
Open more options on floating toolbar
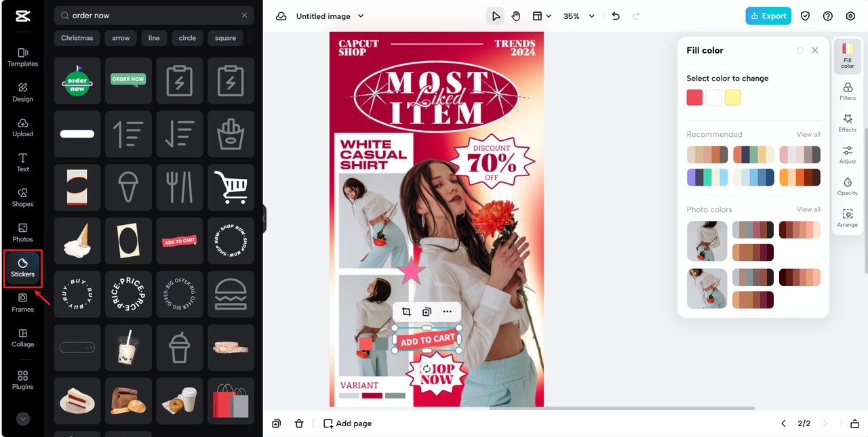(x=447, y=312)
